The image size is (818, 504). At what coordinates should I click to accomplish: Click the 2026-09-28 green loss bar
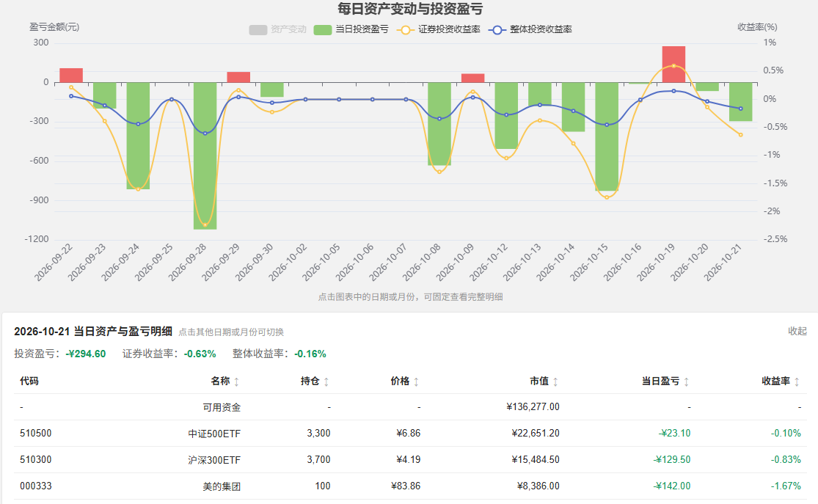click(x=205, y=156)
